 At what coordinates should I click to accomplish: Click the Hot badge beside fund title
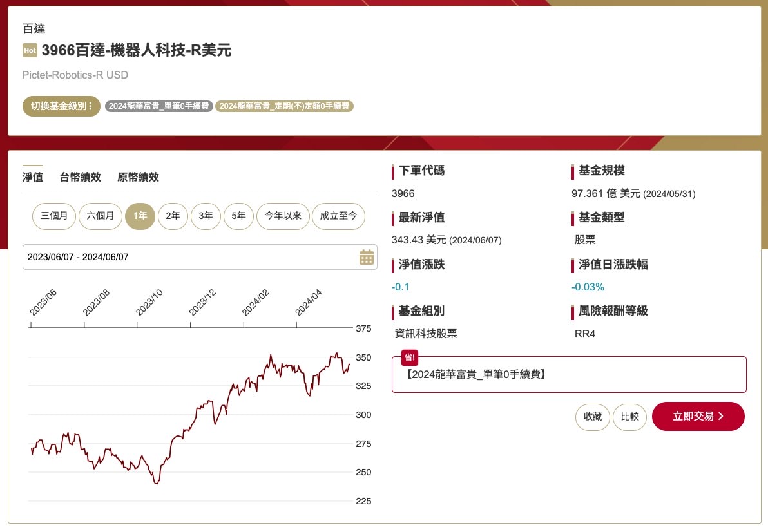tap(30, 50)
